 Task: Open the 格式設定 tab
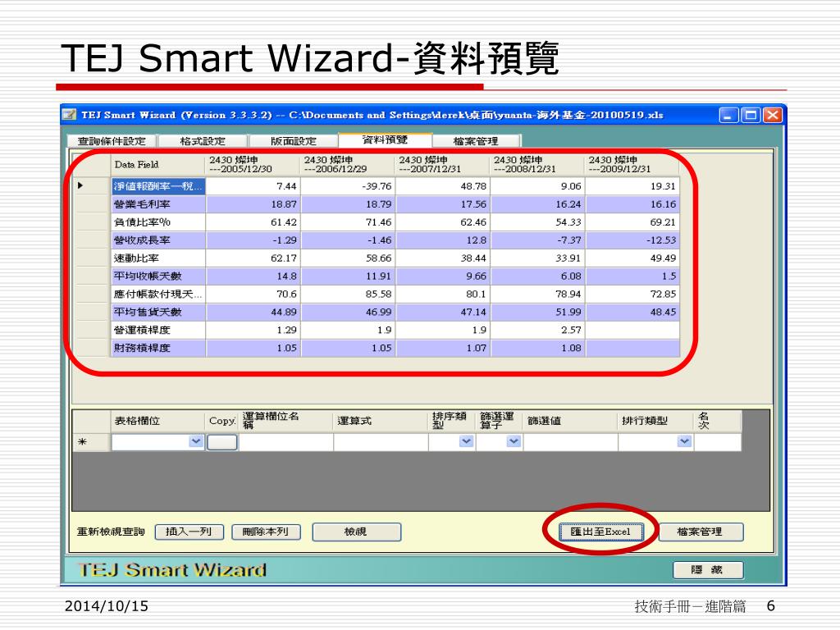[x=202, y=141]
